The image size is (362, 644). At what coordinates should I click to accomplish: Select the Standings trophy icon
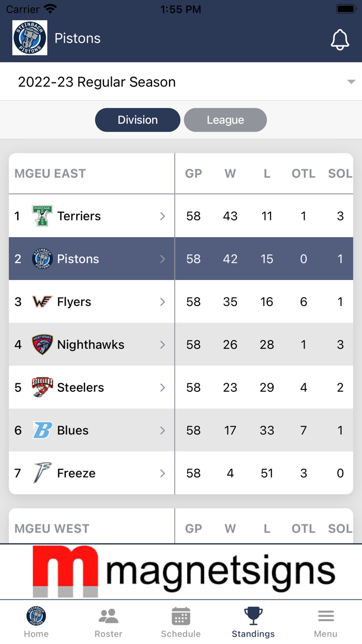click(253, 615)
